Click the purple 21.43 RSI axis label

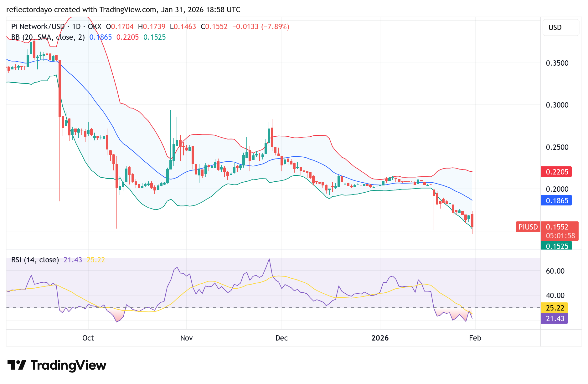(x=554, y=318)
